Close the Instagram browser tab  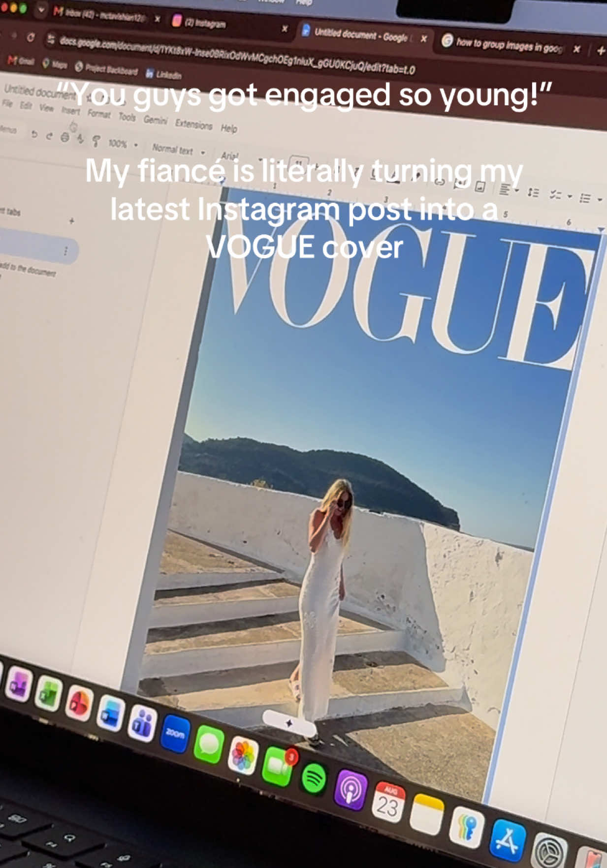(x=285, y=29)
